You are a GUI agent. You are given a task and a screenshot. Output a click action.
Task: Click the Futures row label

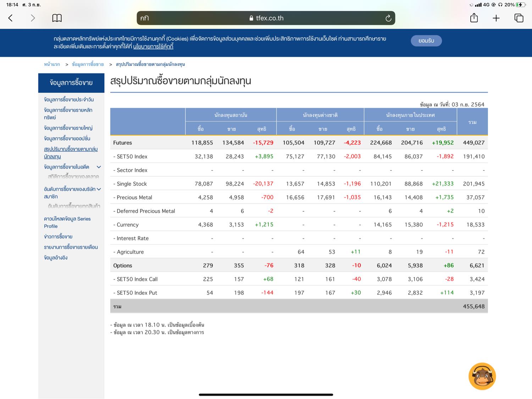click(x=122, y=143)
